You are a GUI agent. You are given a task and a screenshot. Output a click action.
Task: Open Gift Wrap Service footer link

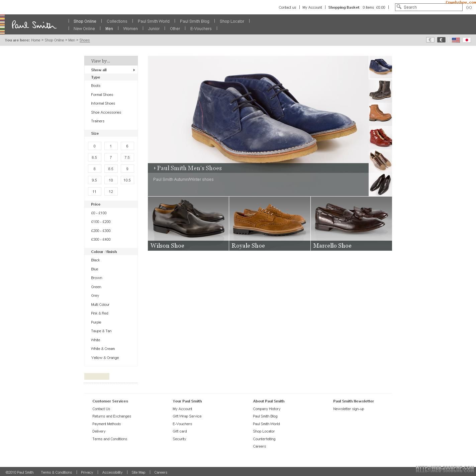(x=187, y=416)
